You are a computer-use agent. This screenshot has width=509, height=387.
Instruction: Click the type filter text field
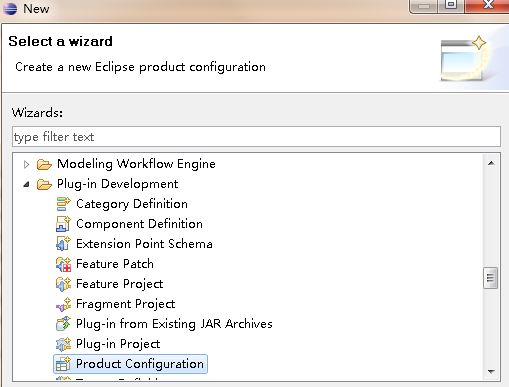[x=256, y=137]
